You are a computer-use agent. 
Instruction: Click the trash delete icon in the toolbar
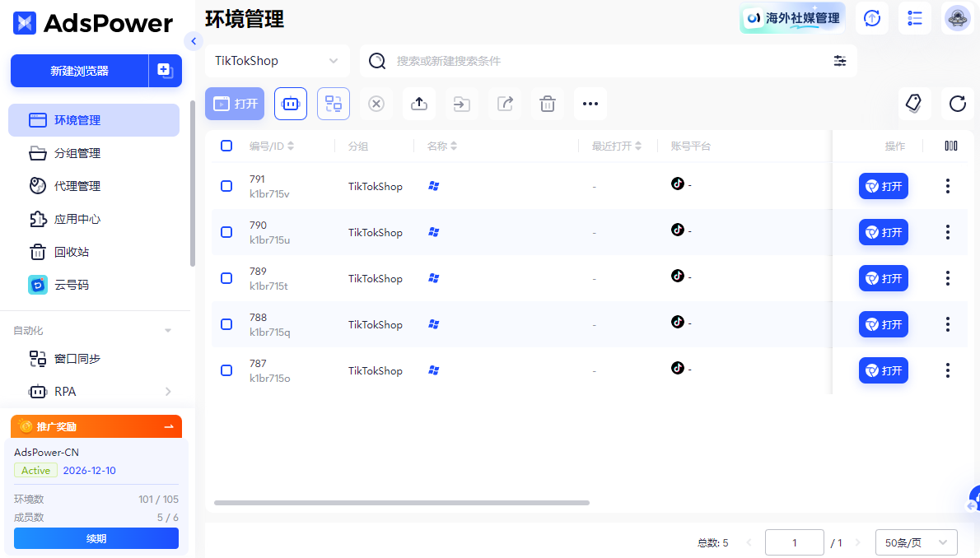tap(547, 104)
